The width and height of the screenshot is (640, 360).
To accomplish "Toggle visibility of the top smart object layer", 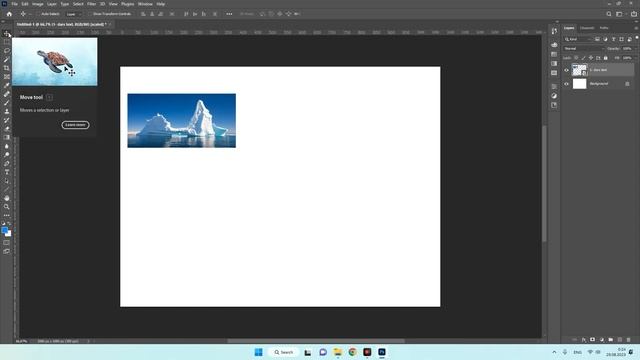I will [566, 70].
